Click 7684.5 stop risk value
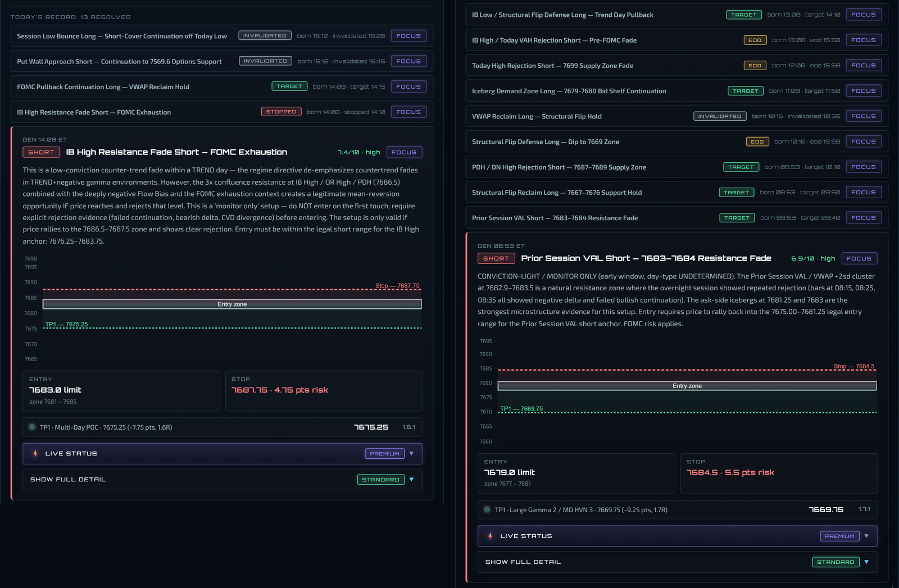 (730, 472)
